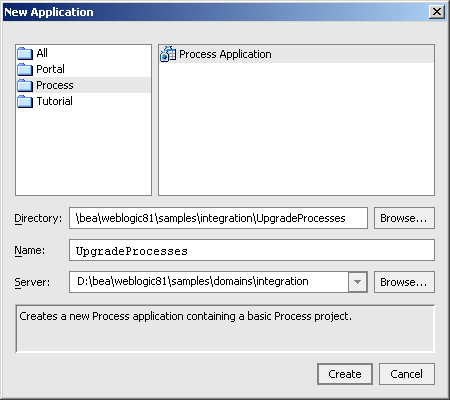Click the Name field containing UpgradeProcesses

click(x=252, y=250)
